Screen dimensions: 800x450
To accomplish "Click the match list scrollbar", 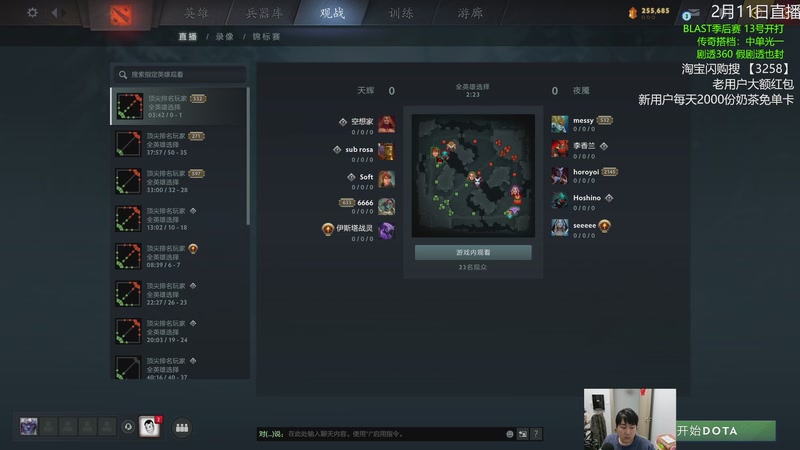I will pos(248,156).
